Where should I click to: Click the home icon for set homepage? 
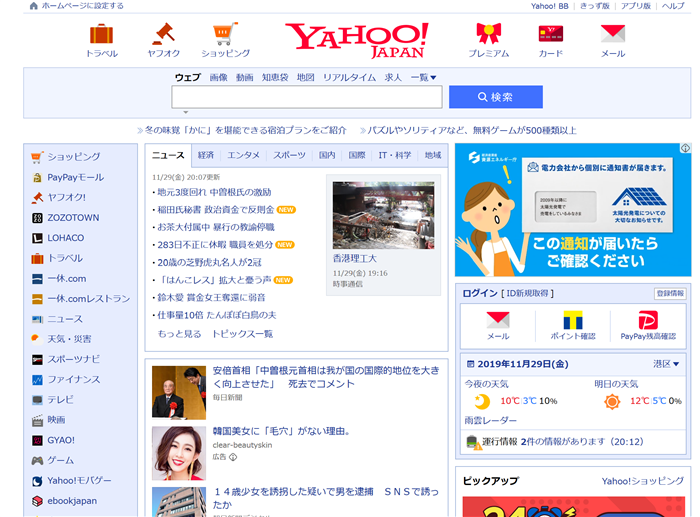tap(33, 6)
